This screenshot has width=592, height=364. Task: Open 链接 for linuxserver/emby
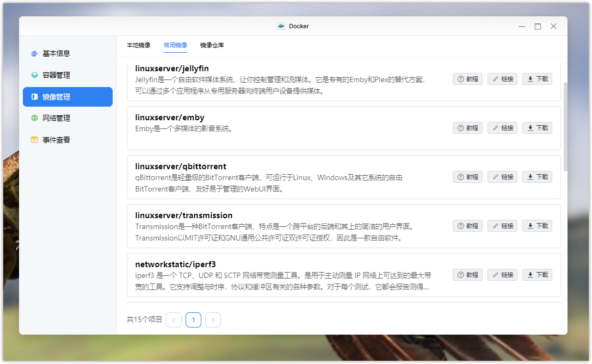click(503, 128)
